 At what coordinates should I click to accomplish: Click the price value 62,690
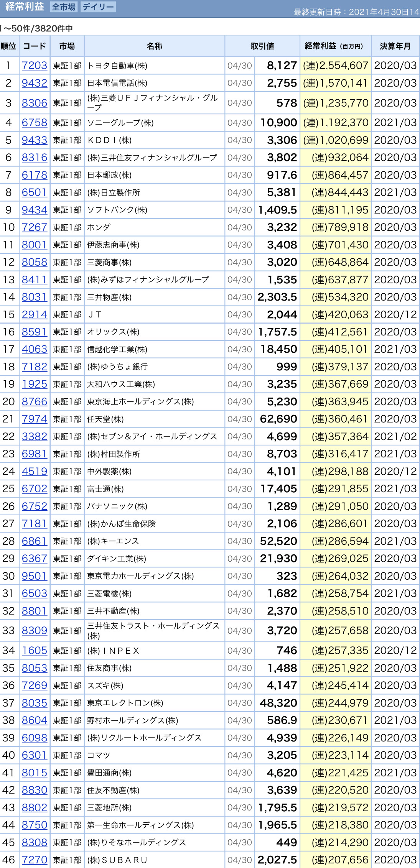click(278, 419)
